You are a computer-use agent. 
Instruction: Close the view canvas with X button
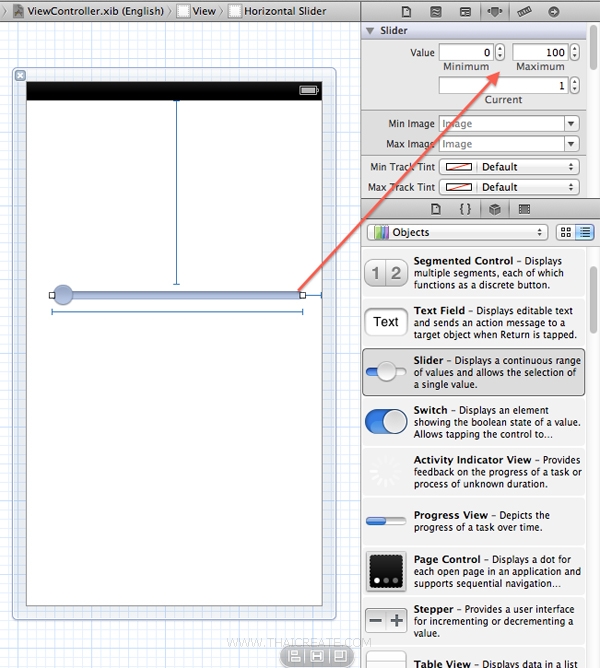pyautogui.click(x=20, y=76)
